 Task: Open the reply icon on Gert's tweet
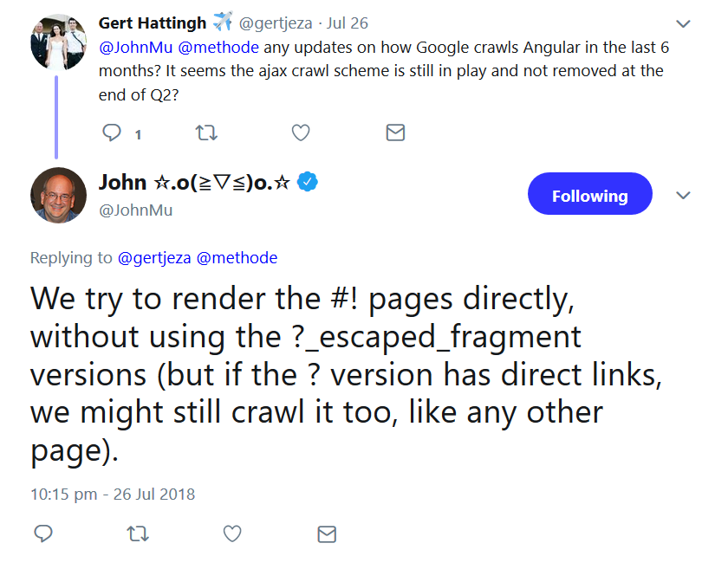point(112,133)
